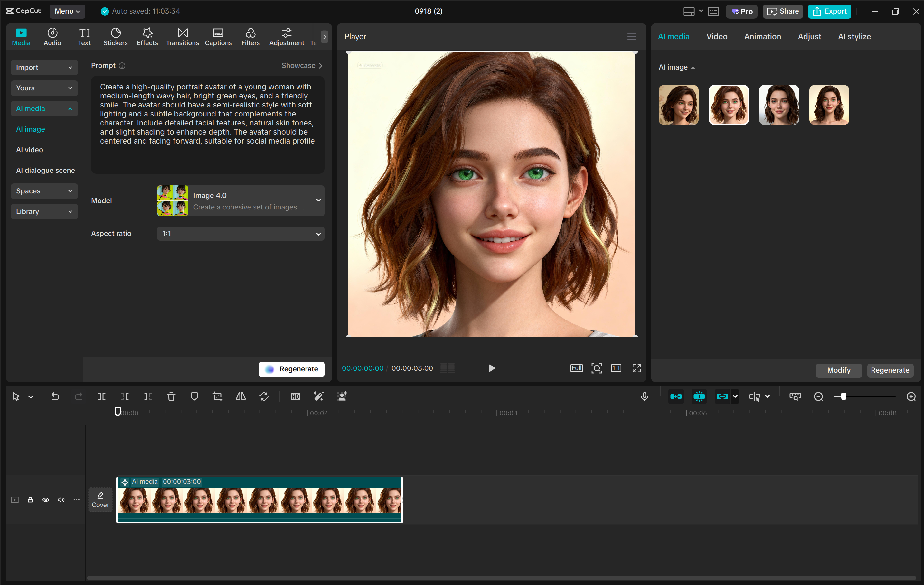This screenshot has width=924, height=585.
Task: Click the Share button
Action: [x=783, y=12]
